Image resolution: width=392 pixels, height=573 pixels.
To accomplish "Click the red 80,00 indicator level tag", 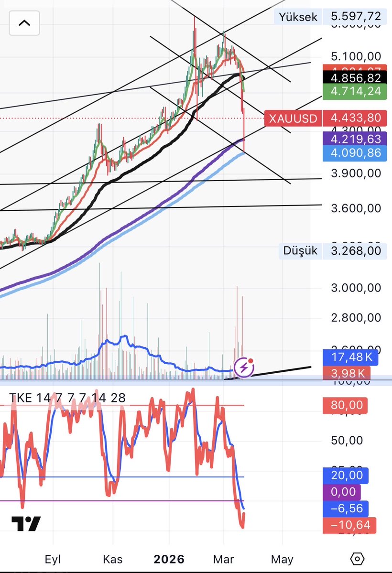I will point(345,405).
